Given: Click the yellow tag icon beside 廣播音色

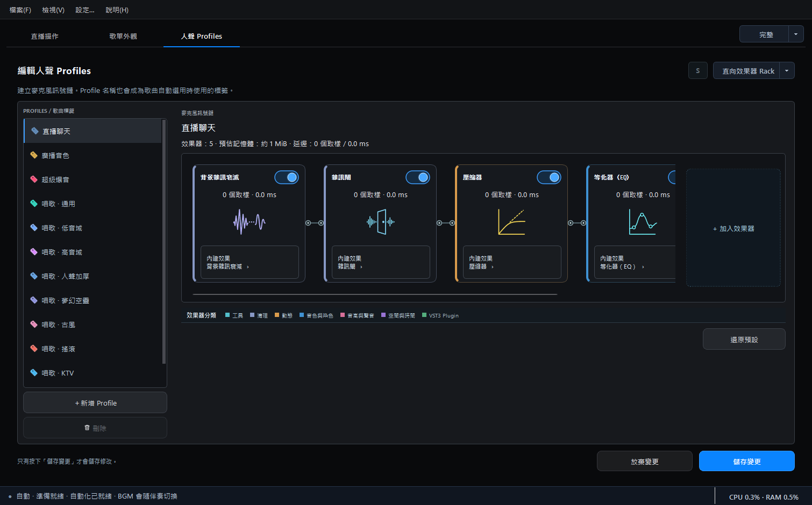Looking at the screenshot, I should pos(34,155).
